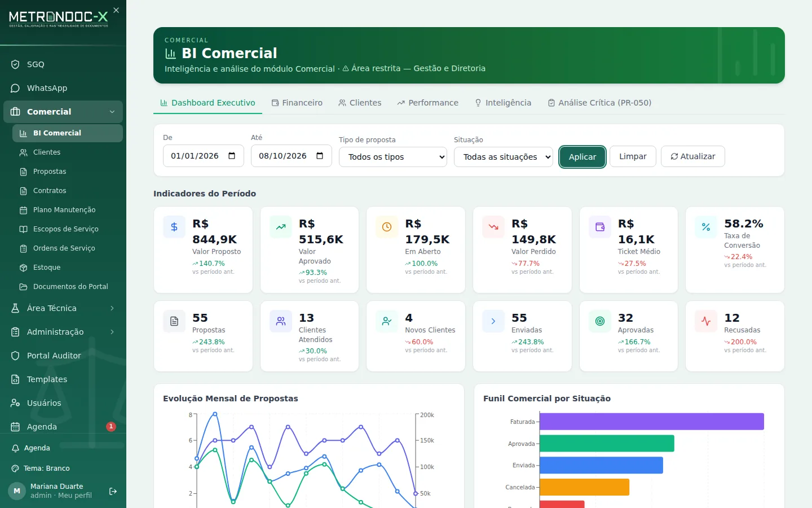The height and width of the screenshot is (508, 812).
Task: Expand the Área Técnica menu chevron
Action: (112, 308)
